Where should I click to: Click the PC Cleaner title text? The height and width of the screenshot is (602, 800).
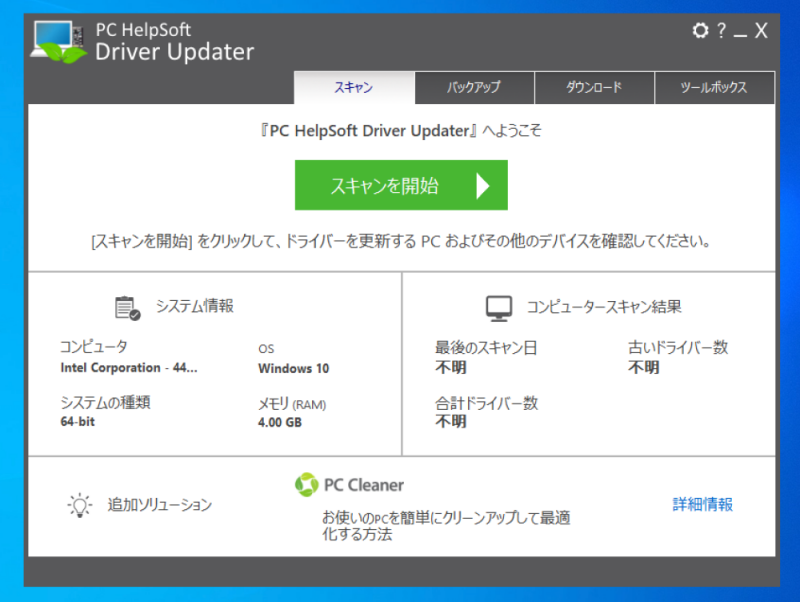pos(364,485)
